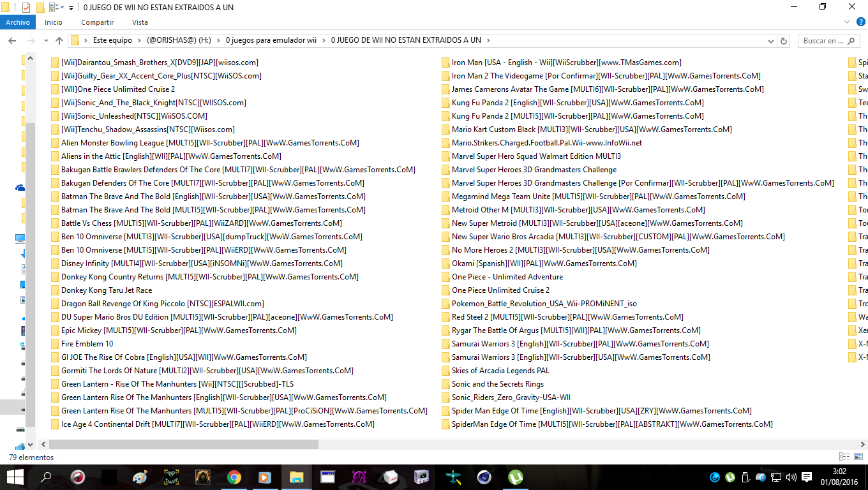Select Battle Vs Chess folder

pos(197,223)
